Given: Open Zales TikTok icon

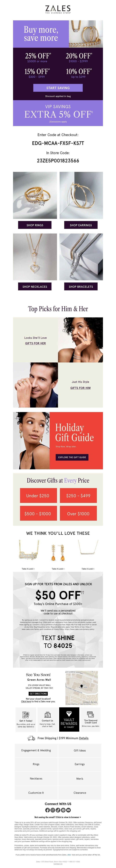Looking at the screenshot, I should coord(58,810).
